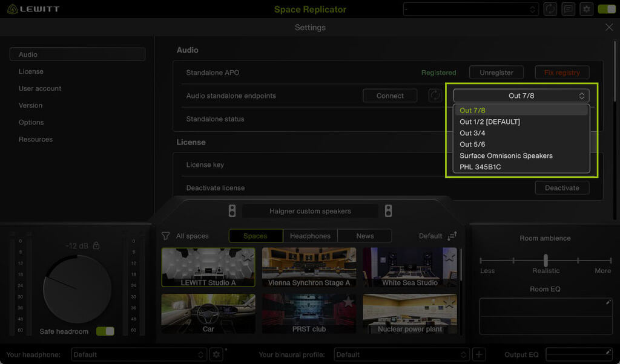Refresh audio standalone endpoints list
The image size is (620, 364).
(x=435, y=96)
